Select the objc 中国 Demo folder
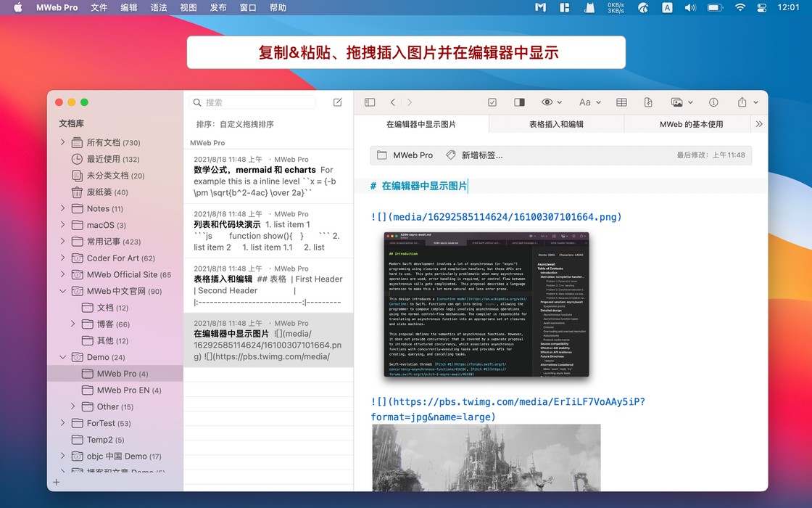812x508 pixels. (x=115, y=456)
